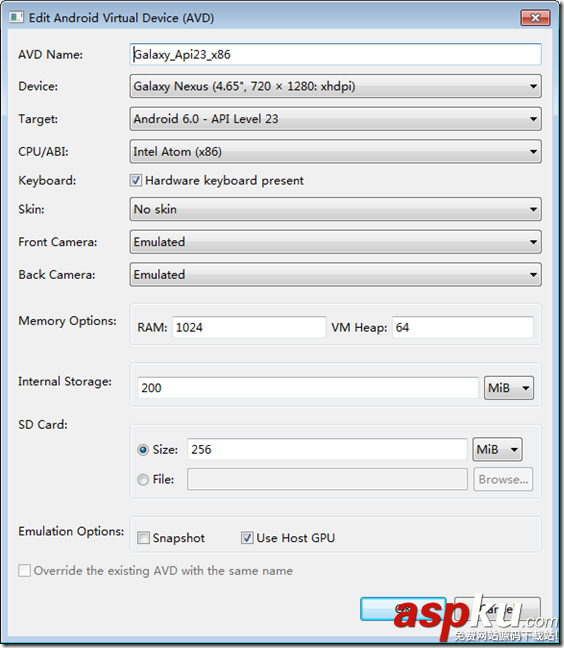Viewport: 564px width, 648px height.
Task: Click the 'SD Card:' label
Action: (43, 425)
